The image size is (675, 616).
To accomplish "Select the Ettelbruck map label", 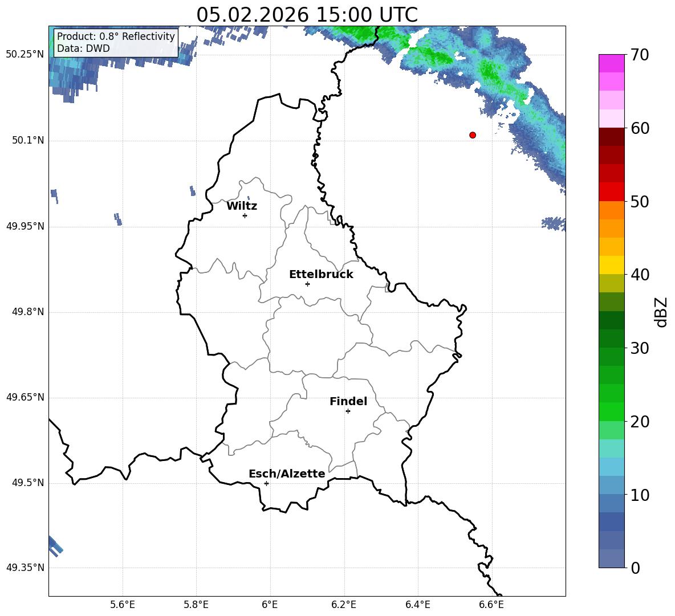I will [x=321, y=275].
